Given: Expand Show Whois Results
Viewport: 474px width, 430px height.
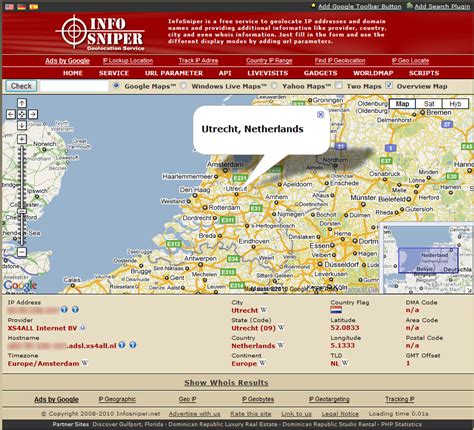Looking at the screenshot, I should (x=226, y=383).
